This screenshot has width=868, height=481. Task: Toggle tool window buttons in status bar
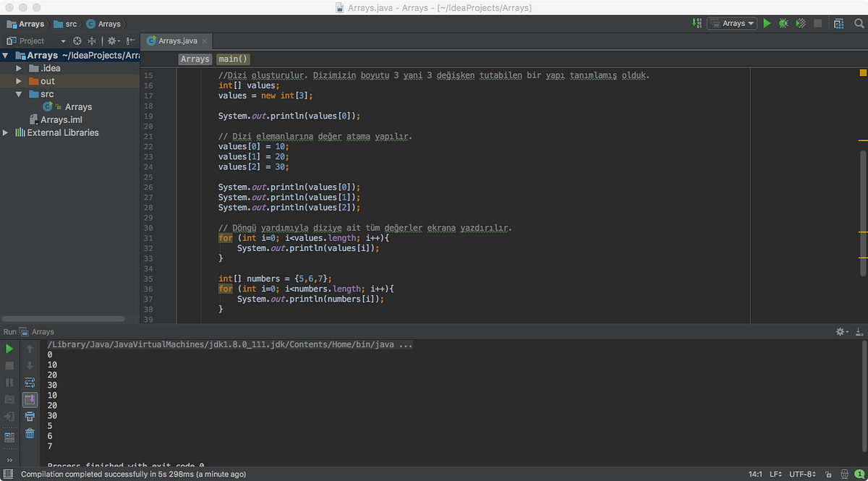[9, 474]
